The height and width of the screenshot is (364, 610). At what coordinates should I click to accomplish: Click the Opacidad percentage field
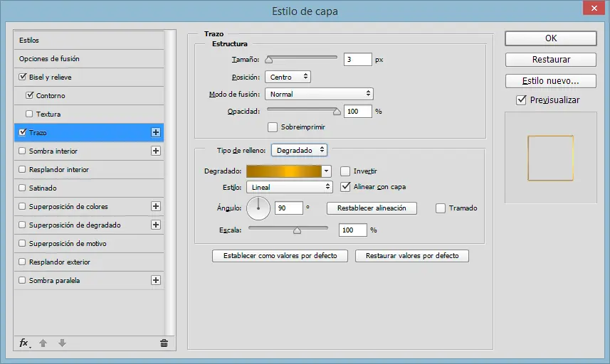[x=358, y=112]
